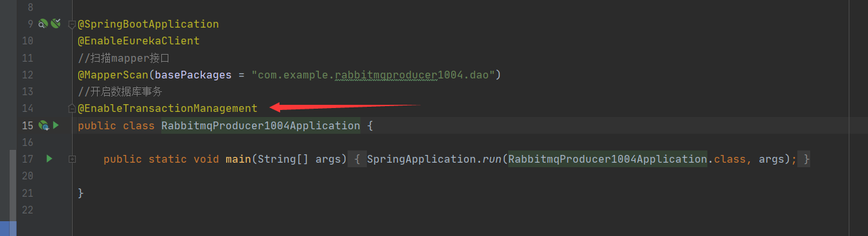The width and height of the screenshot is (868, 236).
Task: Run the main method via line 17's green arrow
Action: tap(49, 158)
